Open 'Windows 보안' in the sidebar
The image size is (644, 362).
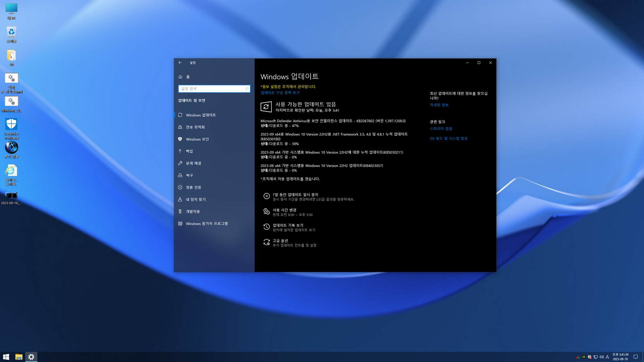(214, 139)
